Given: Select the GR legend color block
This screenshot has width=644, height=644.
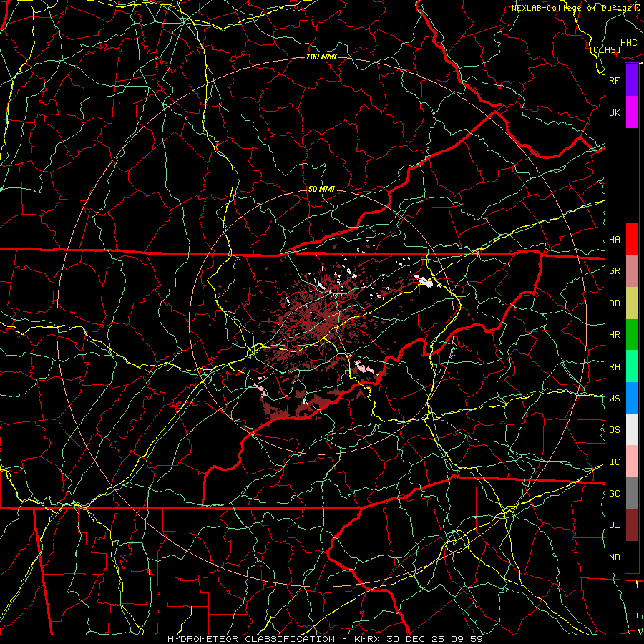Looking at the screenshot, I should coord(632,271).
